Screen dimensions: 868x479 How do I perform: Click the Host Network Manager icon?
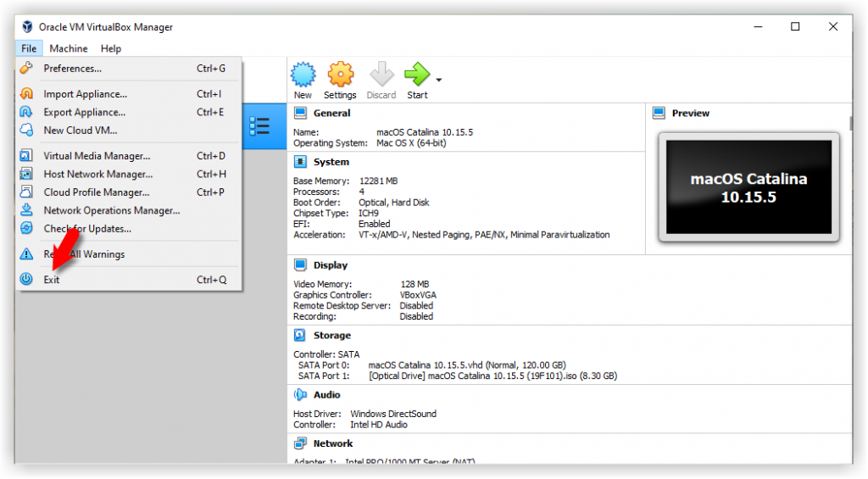tap(26, 174)
